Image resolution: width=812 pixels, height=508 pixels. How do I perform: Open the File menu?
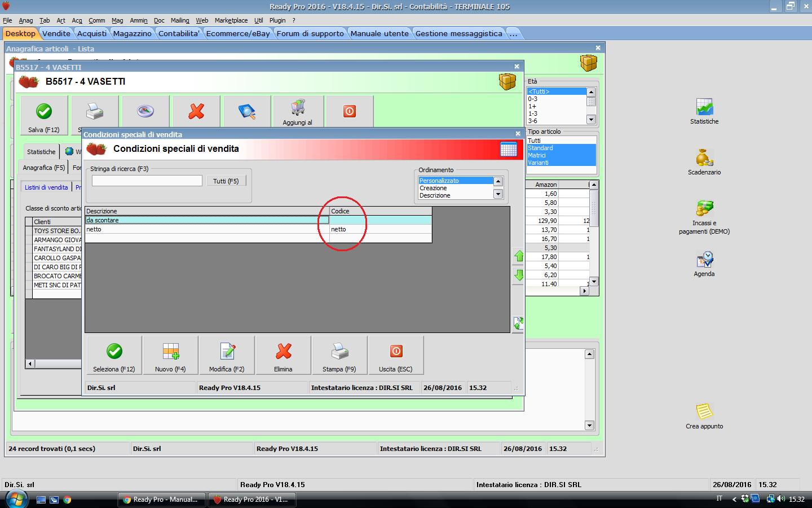click(7, 20)
